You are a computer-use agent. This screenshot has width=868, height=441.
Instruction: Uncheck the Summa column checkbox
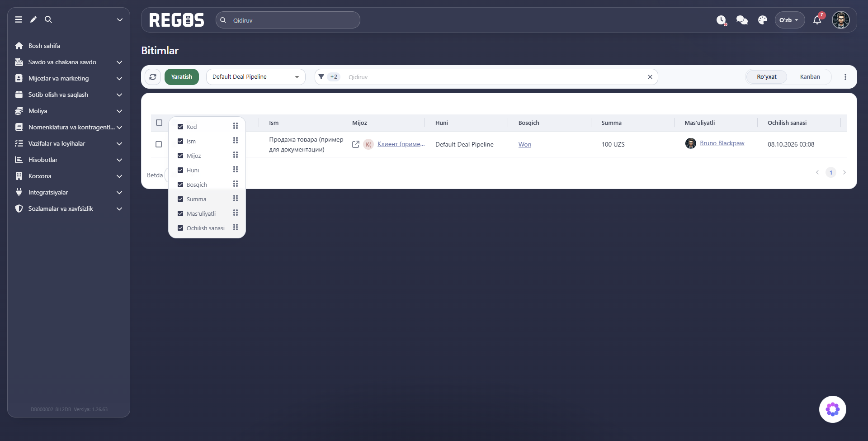(x=180, y=199)
